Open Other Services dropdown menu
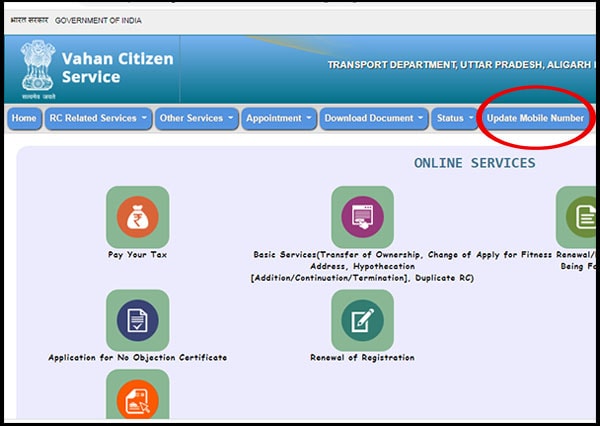 tap(197, 118)
